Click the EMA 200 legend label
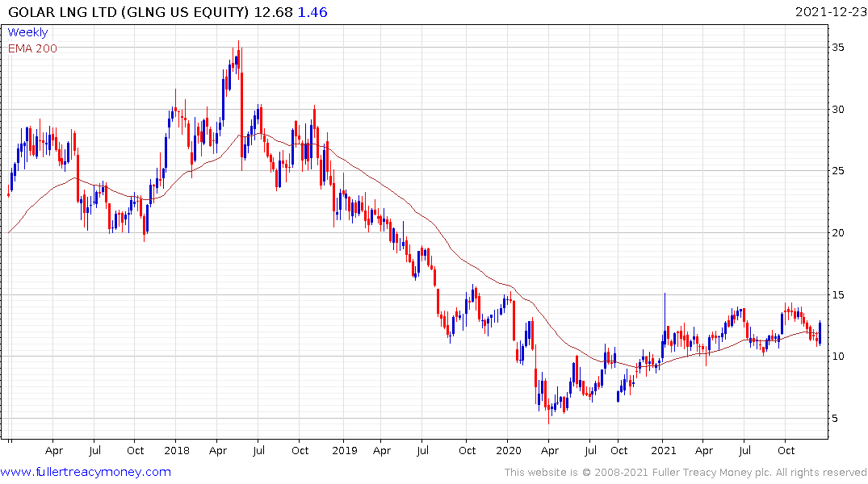This screenshot has width=868, height=484. point(32,48)
